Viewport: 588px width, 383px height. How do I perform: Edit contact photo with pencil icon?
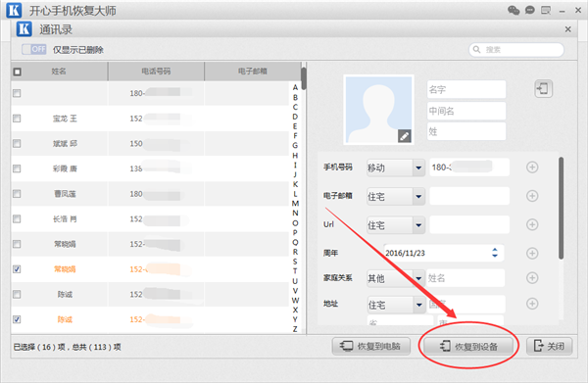pos(404,136)
